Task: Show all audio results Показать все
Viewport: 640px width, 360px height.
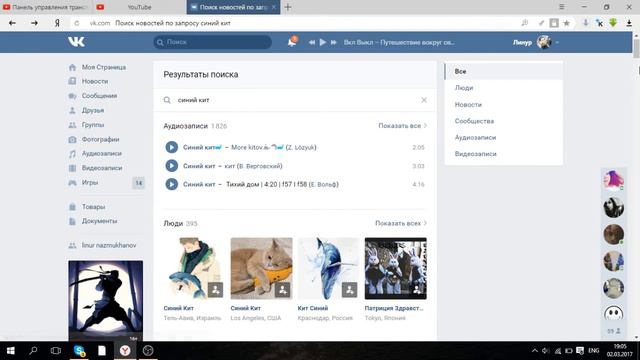Action: click(x=402, y=126)
